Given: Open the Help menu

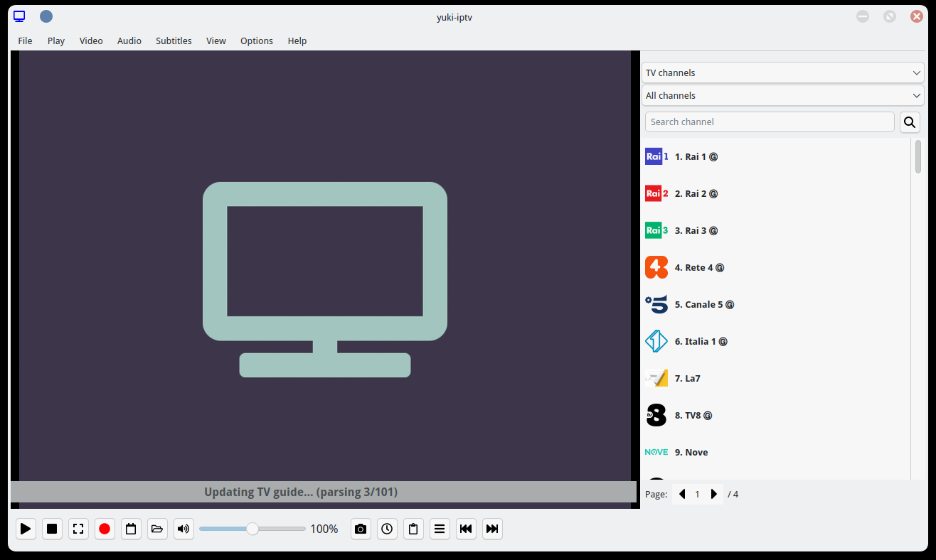Looking at the screenshot, I should 297,41.
